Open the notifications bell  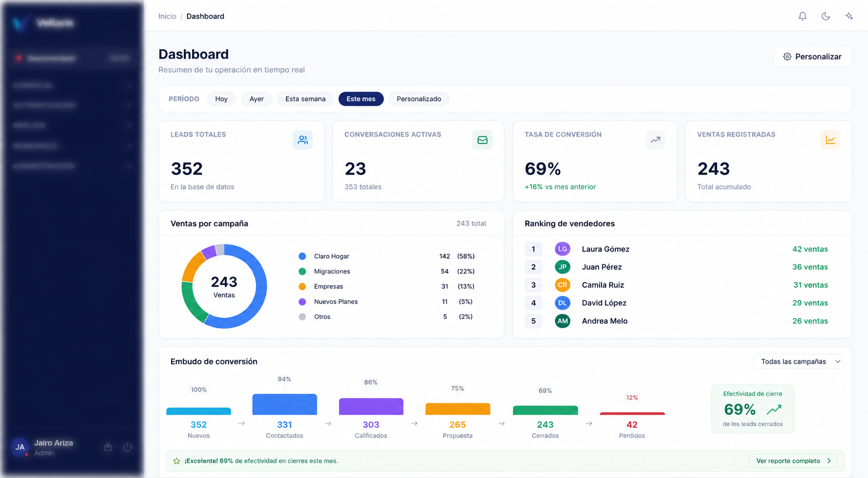click(802, 16)
